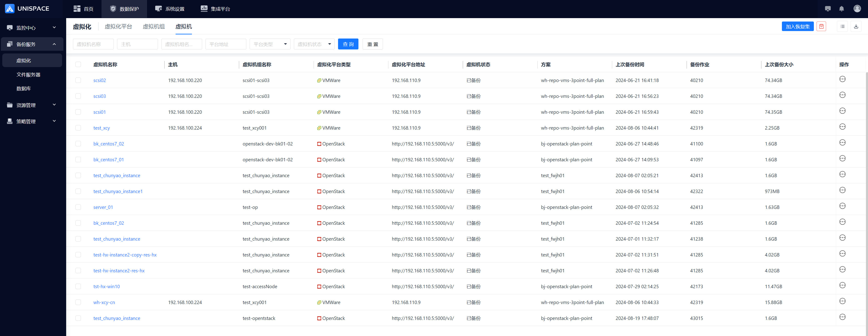Select 文件服务器 in the sidebar
This screenshot has width=868, height=336.
(28, 75)
